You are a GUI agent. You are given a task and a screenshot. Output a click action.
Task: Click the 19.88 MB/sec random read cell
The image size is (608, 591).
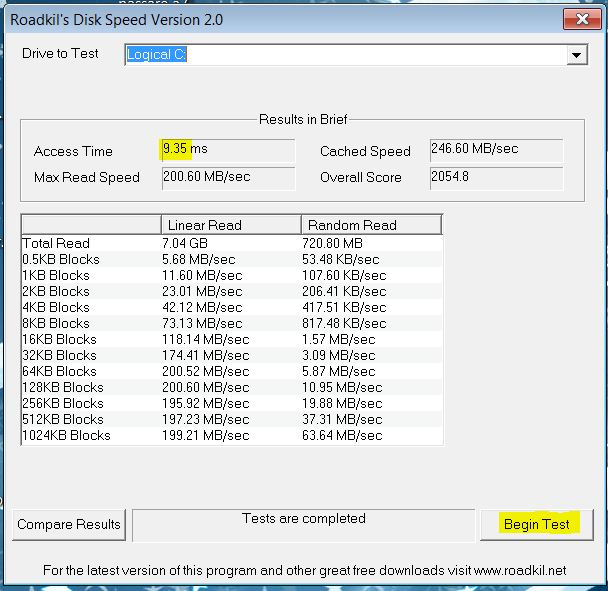pos(342,403)
